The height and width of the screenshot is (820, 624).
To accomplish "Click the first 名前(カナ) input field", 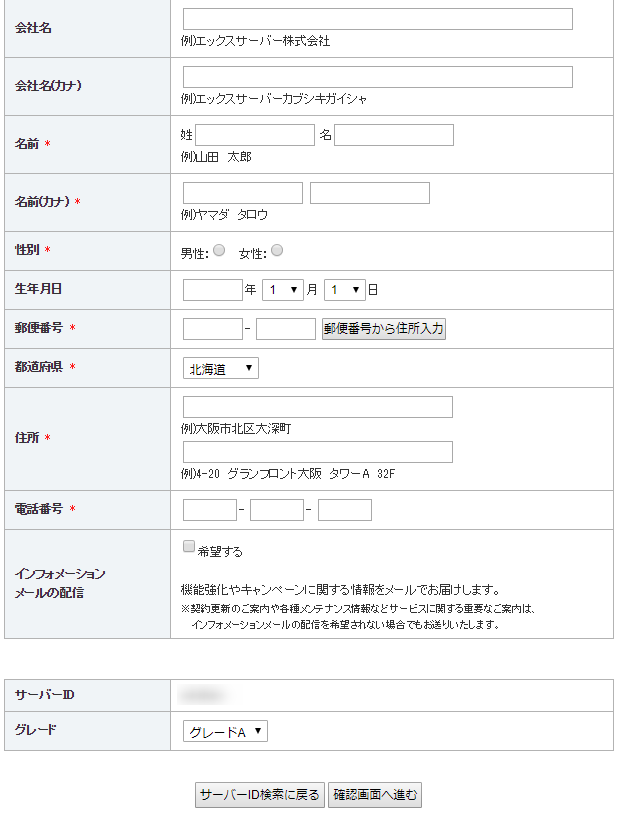I will [x=243, y=193].
